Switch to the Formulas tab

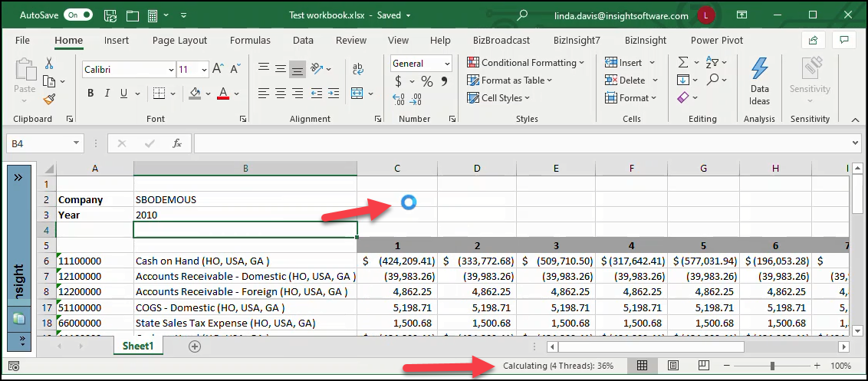250,41
